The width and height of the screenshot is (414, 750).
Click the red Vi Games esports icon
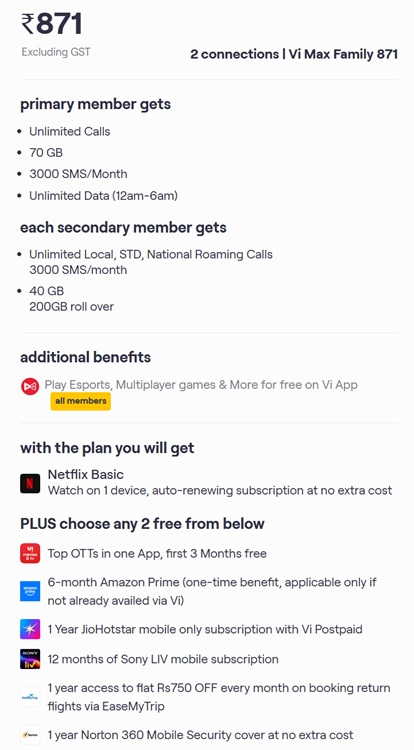click(30, 386)
